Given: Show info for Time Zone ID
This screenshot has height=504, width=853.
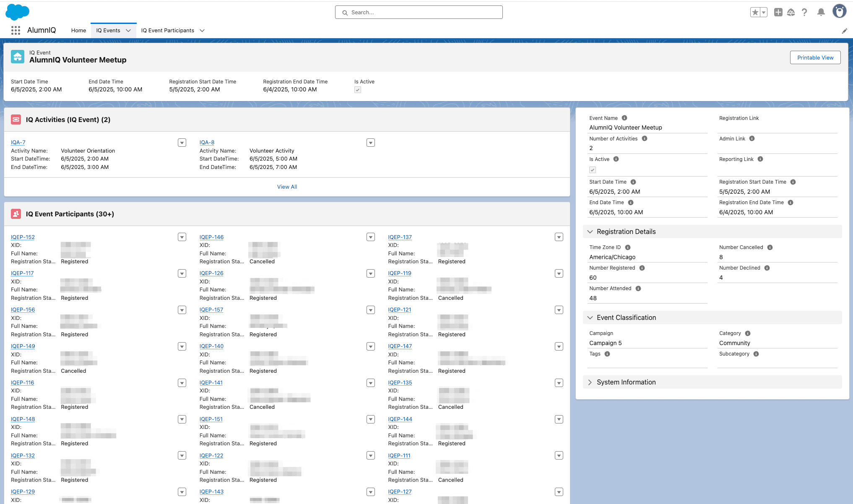Looking at the screenshot, I should point(628,247).
